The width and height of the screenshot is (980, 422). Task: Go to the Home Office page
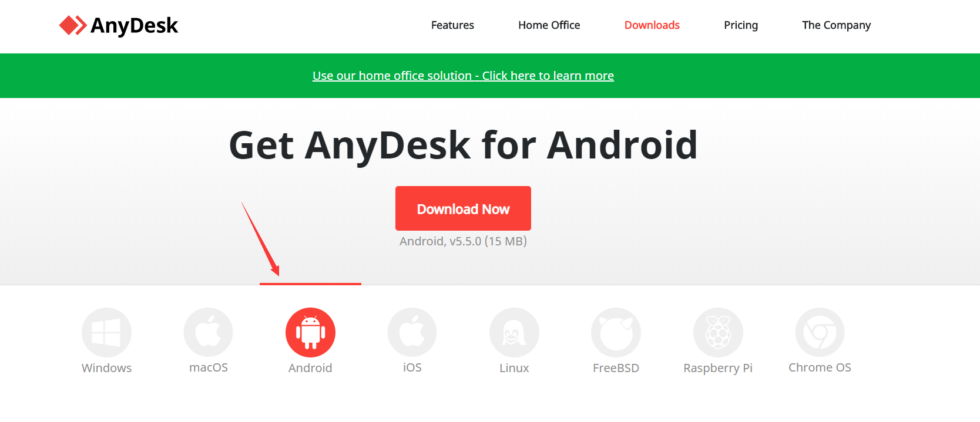[549, 25]
